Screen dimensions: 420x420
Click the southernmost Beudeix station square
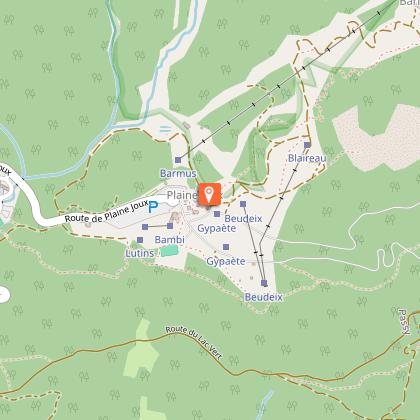click(264, 283)
